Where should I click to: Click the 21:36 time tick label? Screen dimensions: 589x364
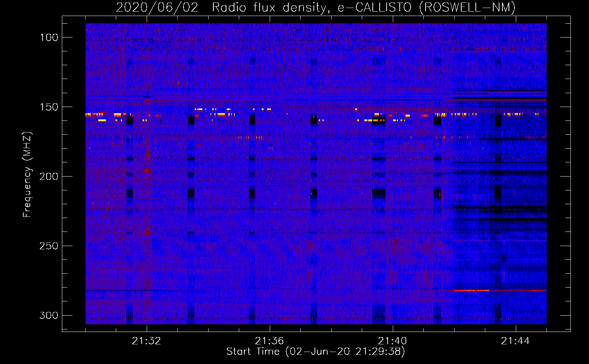click(269, 341)
